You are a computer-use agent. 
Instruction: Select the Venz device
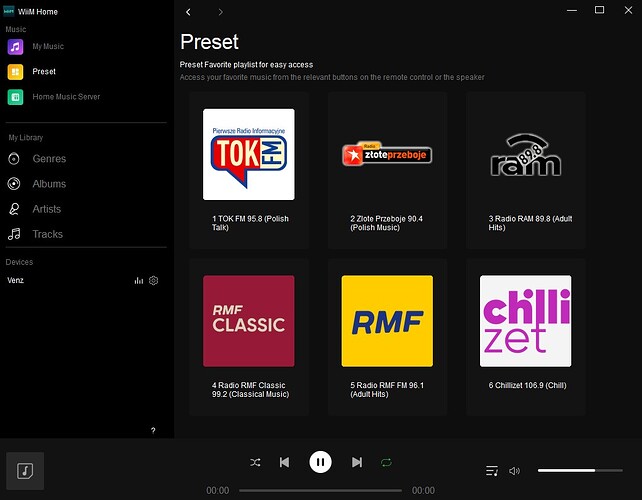tap(16, 281)
